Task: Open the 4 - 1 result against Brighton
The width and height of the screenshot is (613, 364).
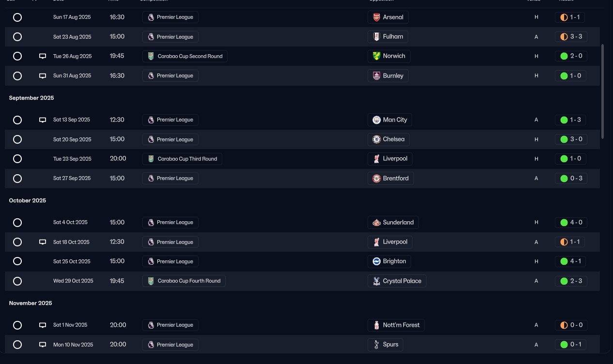Action: [571, 261]
